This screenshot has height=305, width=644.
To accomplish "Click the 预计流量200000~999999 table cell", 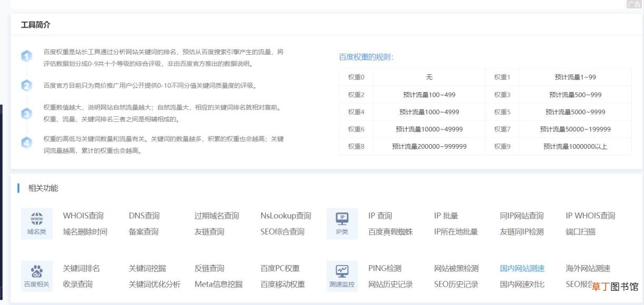I will point(429,147).
